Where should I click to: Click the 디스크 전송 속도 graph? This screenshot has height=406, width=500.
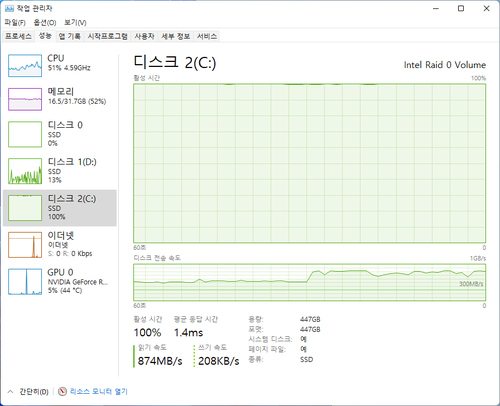(310, 282)
